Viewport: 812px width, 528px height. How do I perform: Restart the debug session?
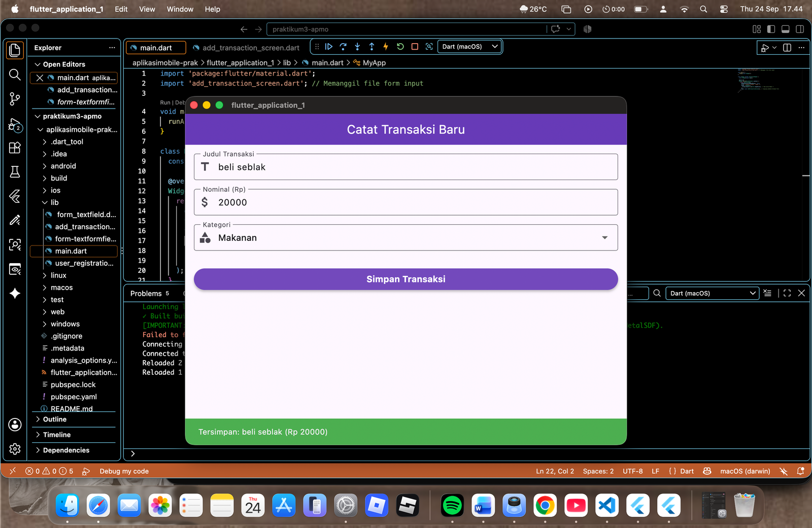coord(400,47)
